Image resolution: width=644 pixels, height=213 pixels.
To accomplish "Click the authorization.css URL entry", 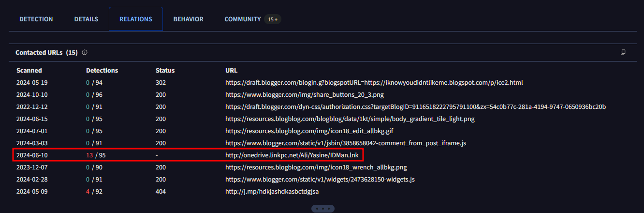I will coord(415,107).
